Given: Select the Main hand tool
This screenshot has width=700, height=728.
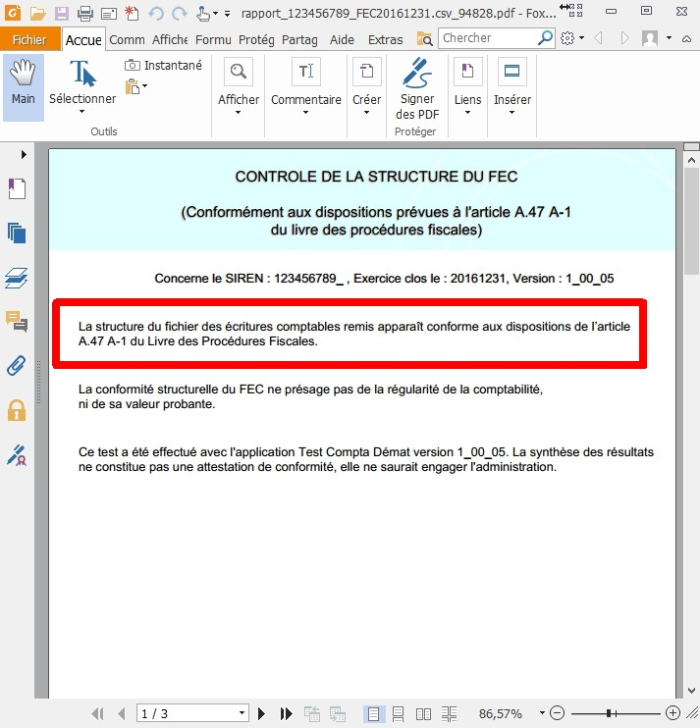Looking at the screenshot, I should pos(24,87).
